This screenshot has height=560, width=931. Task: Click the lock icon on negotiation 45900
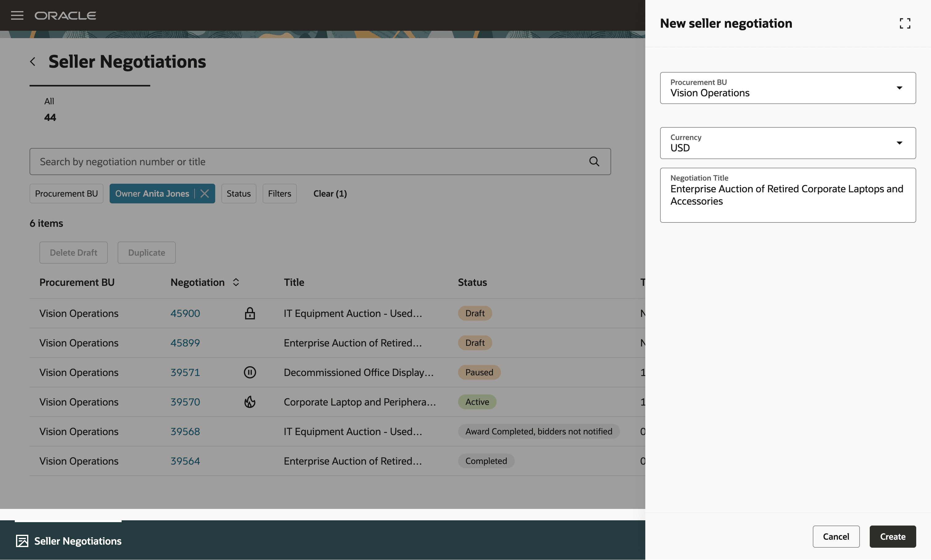click(x=250, y=313)
